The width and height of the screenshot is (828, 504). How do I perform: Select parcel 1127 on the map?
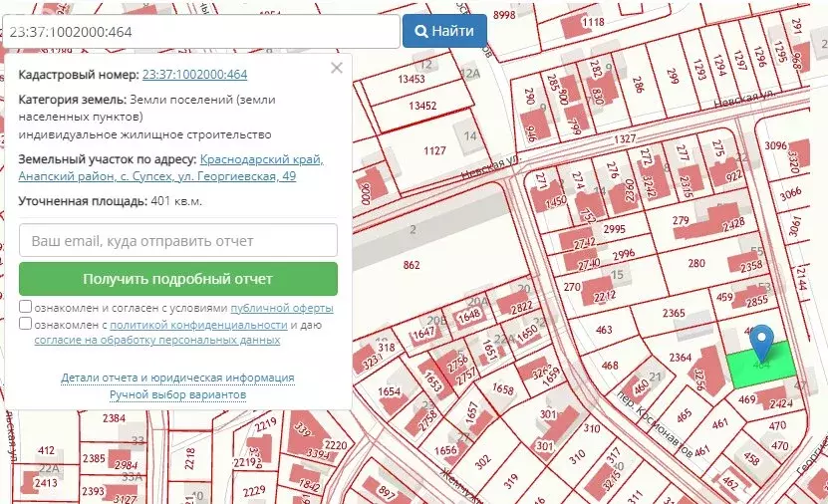[434, 151]
